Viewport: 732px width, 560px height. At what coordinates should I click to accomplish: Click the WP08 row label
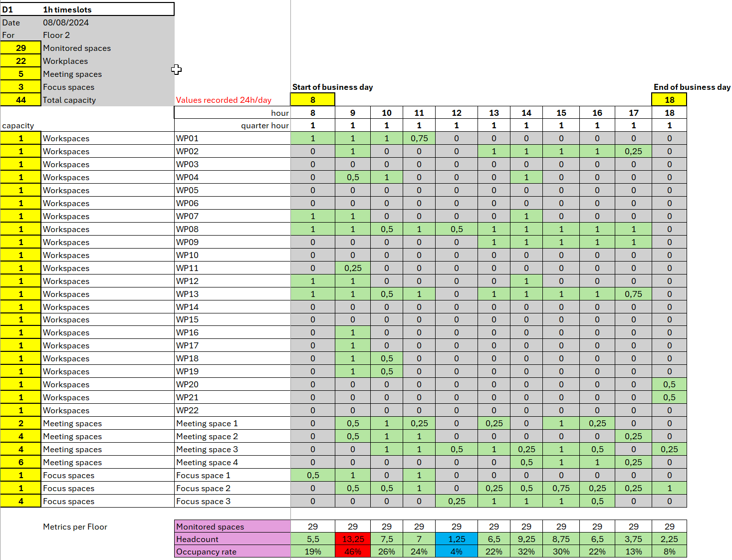(x=233, y=229)
